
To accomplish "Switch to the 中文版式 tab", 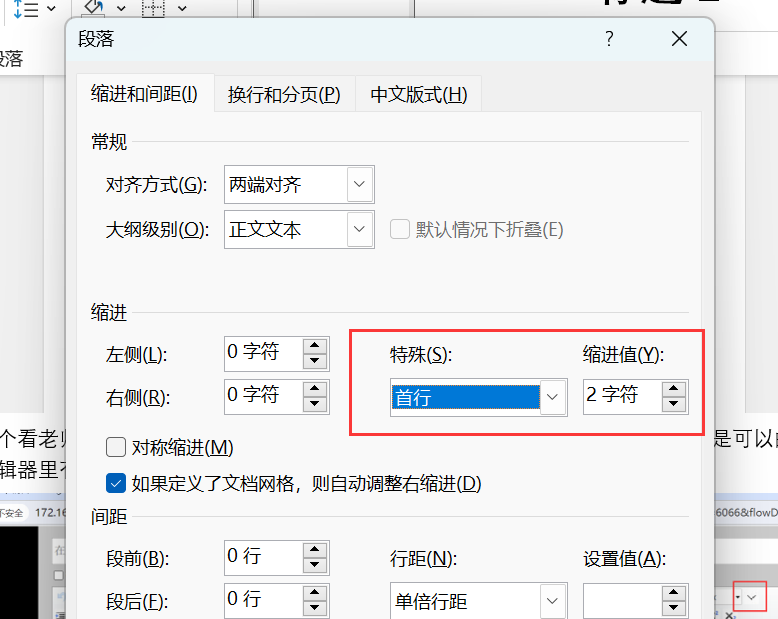I will point(418,95).
